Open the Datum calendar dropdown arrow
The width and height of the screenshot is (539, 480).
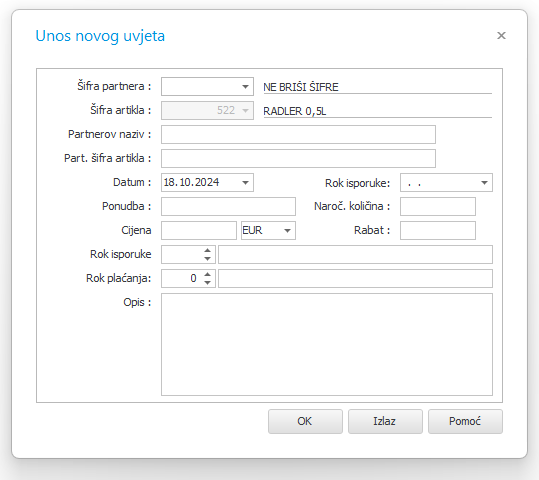click(x=245, y=183)
